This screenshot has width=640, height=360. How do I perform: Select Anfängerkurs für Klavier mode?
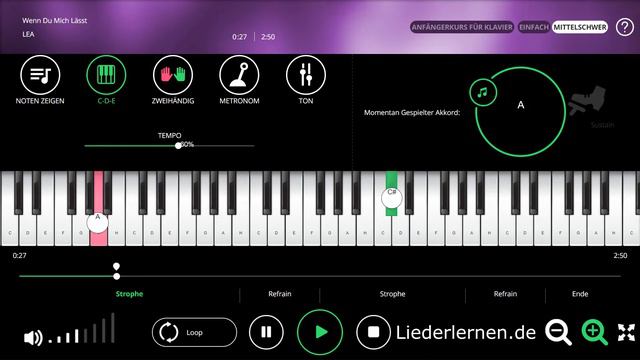[x=462, y=27]
